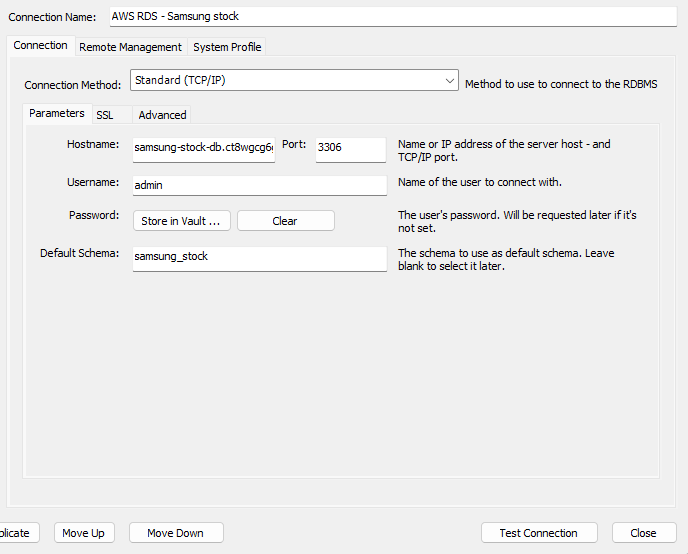Click 'Method to use to connect to the RDBMS' text
The width and height of the screenshot is (688, 554).
tap(561, 84)
